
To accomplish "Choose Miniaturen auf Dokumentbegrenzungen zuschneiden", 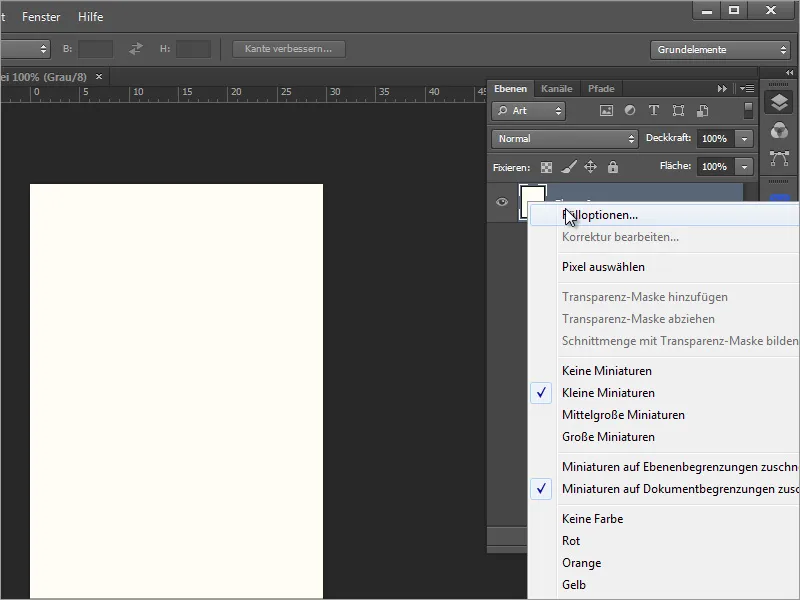I will pos(664,489).
